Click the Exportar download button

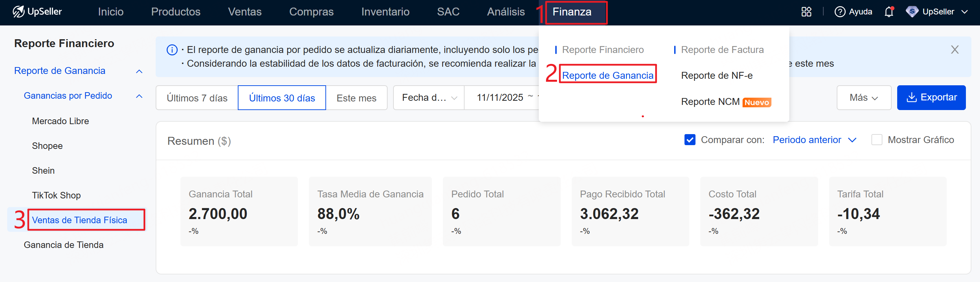point(931,97)
